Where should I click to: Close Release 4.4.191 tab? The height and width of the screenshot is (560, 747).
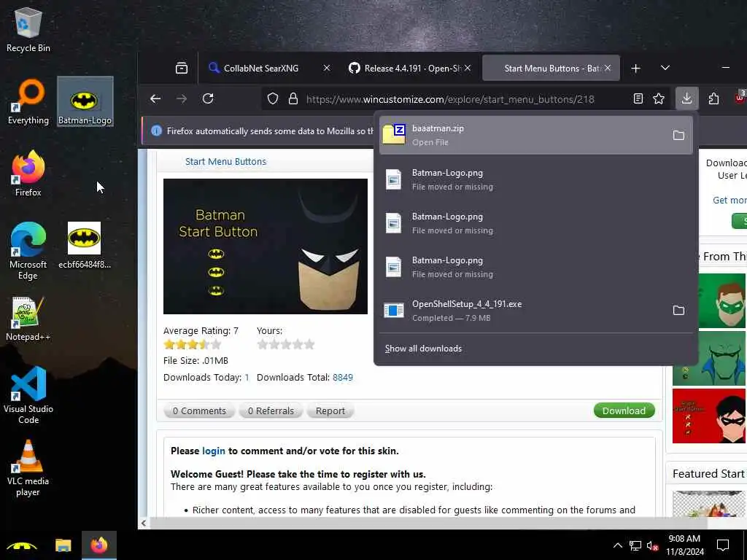pos(468,68)
